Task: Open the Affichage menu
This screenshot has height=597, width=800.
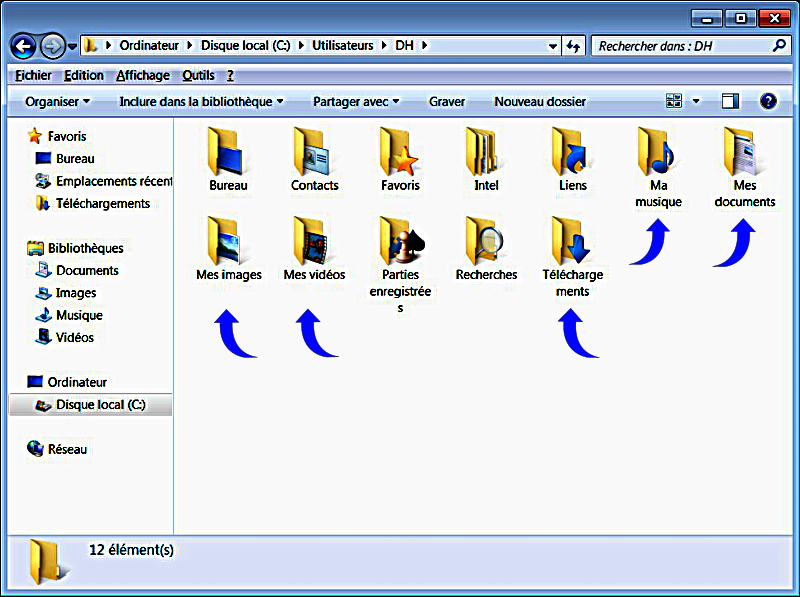Action: pyautogui.click(x=143, y=76)
